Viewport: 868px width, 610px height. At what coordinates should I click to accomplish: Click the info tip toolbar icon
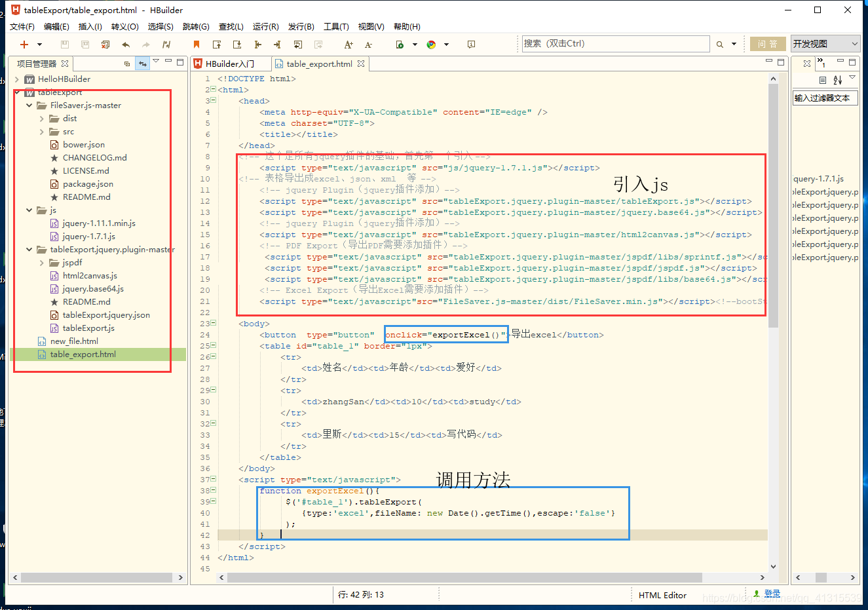pos(471,45)
